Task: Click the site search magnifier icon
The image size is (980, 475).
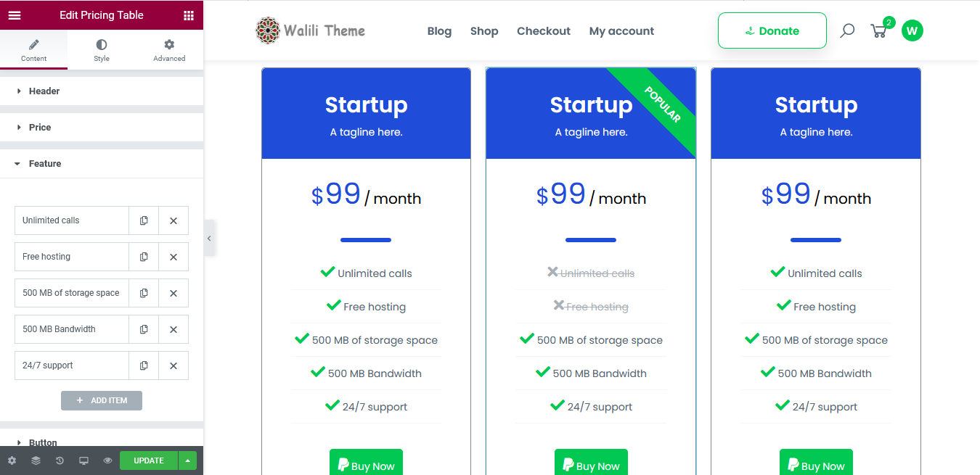Action: click(847, 31)
